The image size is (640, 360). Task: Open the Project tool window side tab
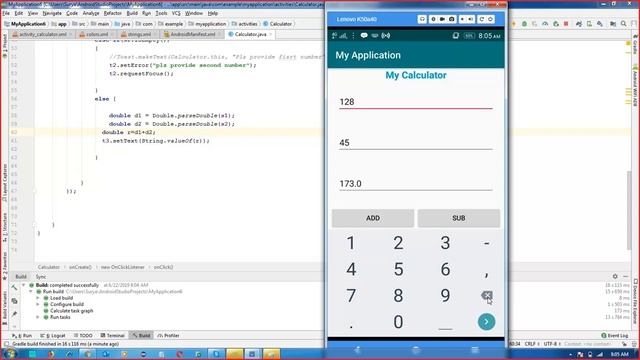4,45
